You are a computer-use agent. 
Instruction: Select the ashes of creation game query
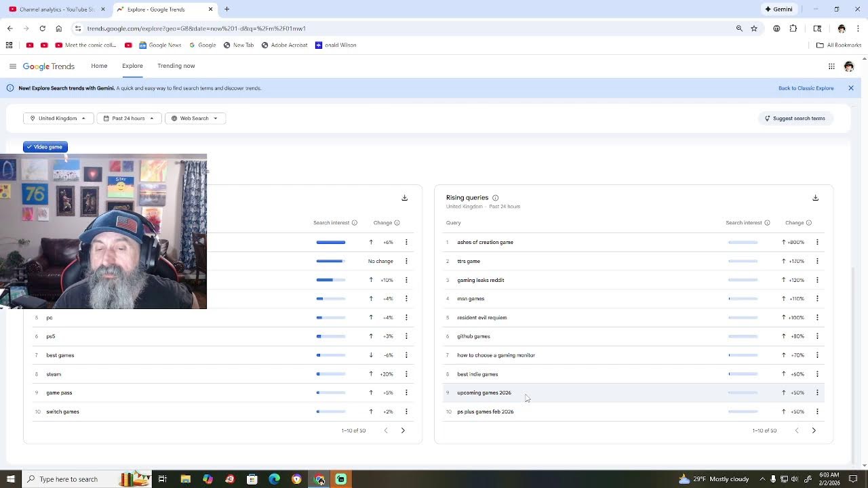point(485,242)
